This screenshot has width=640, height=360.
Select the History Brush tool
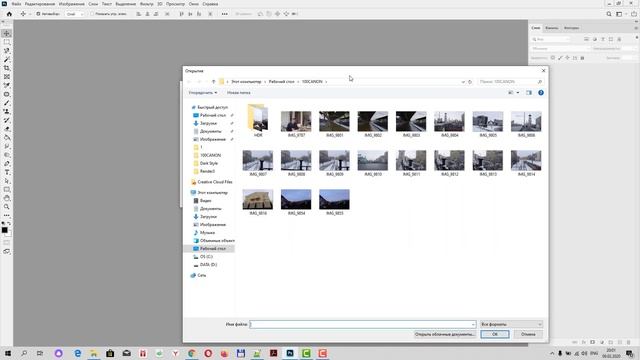(x=7, y=120)
